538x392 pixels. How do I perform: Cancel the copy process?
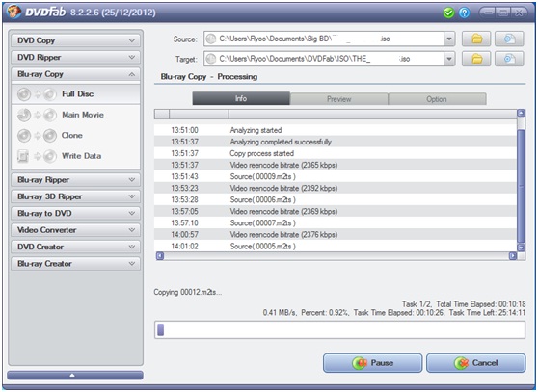pos(476,363)
